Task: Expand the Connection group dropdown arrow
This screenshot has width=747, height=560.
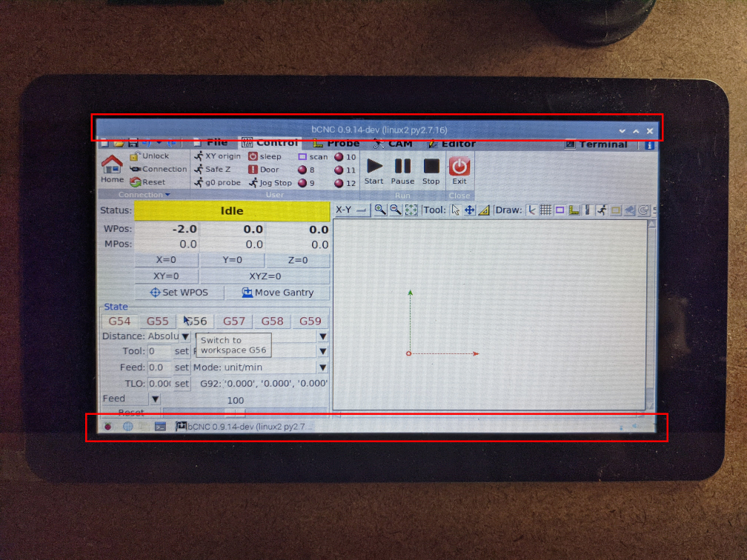Action: (x=167, y=194)
